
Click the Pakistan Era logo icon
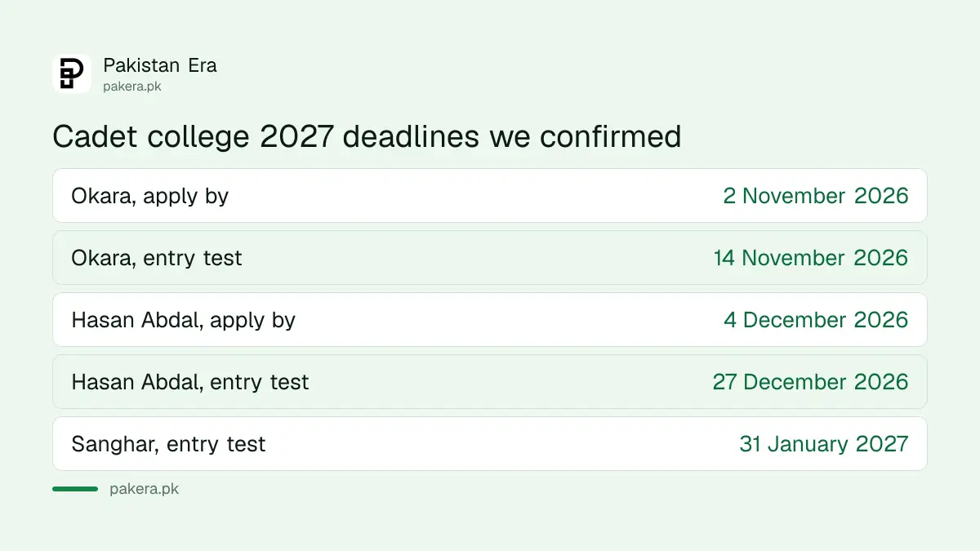(72, 73)
